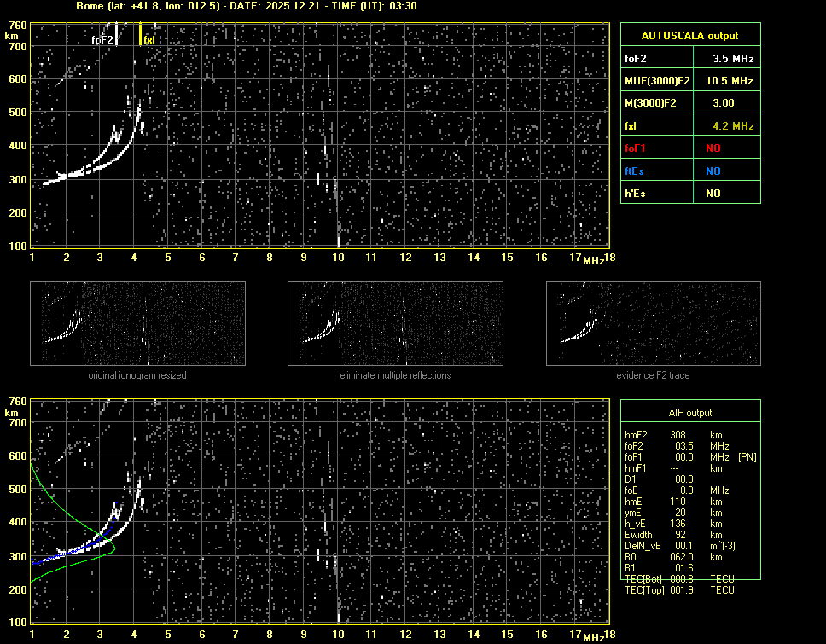
Task: Click the Rome date and time title text
Action: pyautogui.click(x=246, y=6)
